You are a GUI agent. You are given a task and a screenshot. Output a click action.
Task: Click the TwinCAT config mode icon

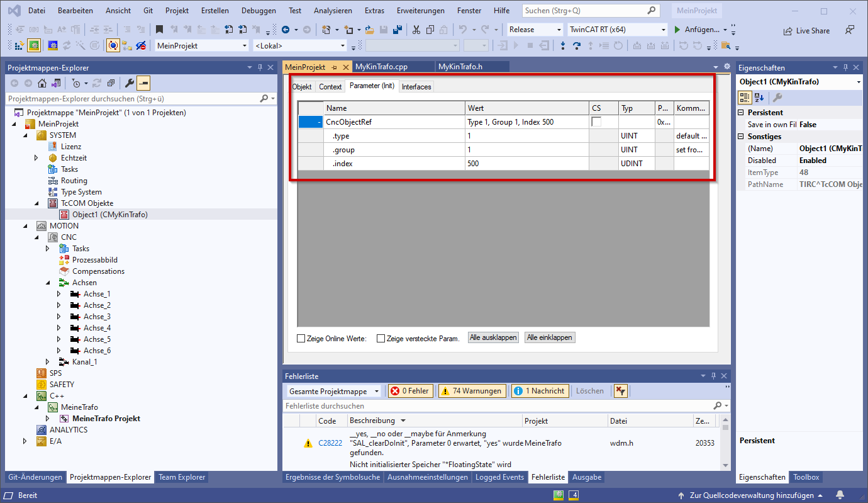[53, 45]
